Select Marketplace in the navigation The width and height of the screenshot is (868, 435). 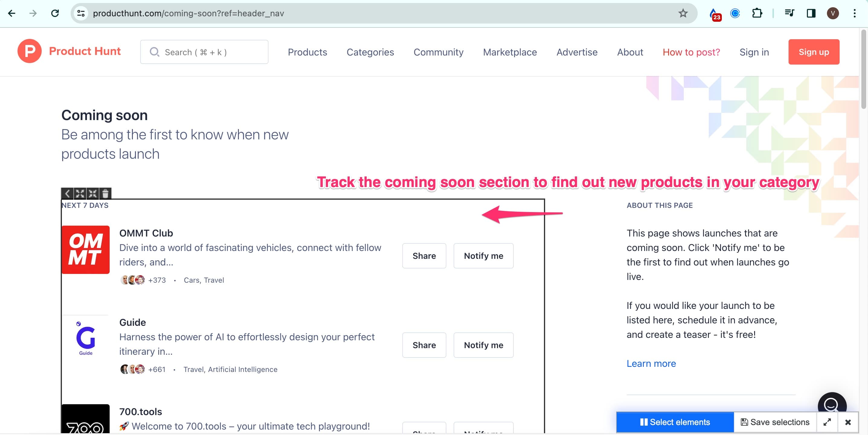click(x=510, y=52)
